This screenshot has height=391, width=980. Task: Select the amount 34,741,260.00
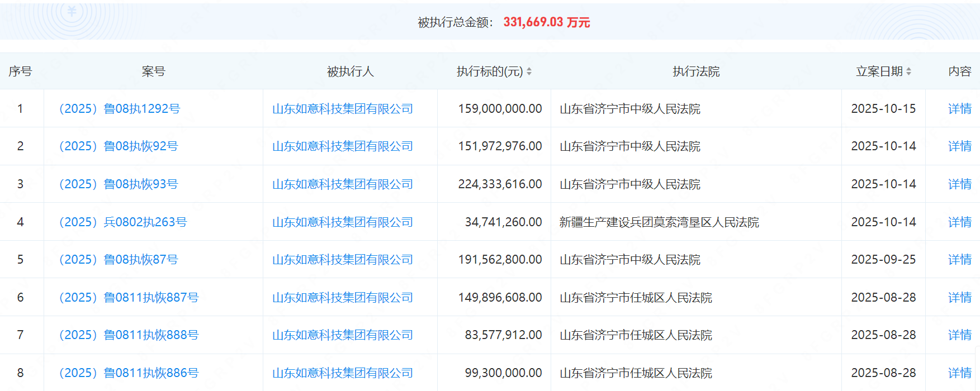click(504, 222)
